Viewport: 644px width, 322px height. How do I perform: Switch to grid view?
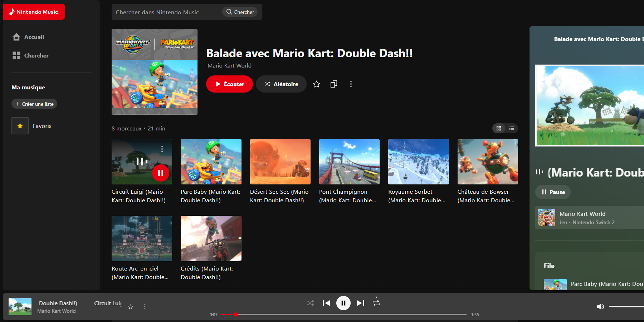(499, 128)
